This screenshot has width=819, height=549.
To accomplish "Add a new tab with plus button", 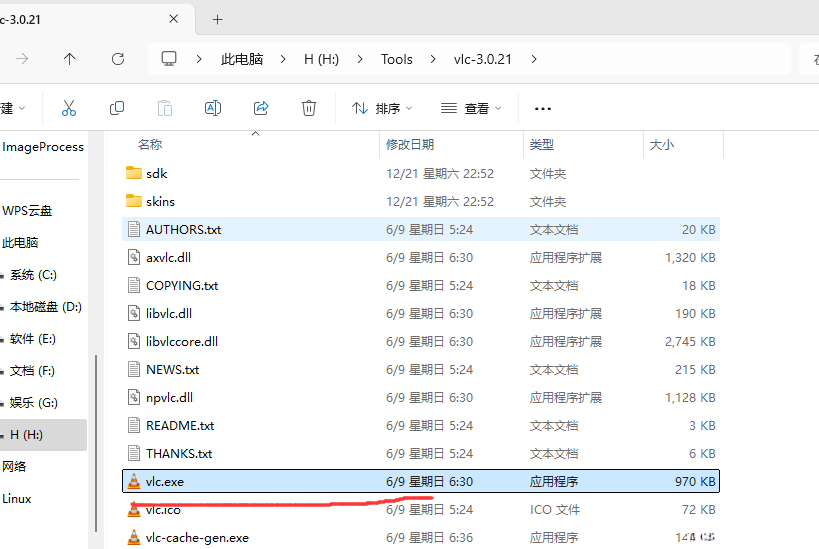I will 217,20.
